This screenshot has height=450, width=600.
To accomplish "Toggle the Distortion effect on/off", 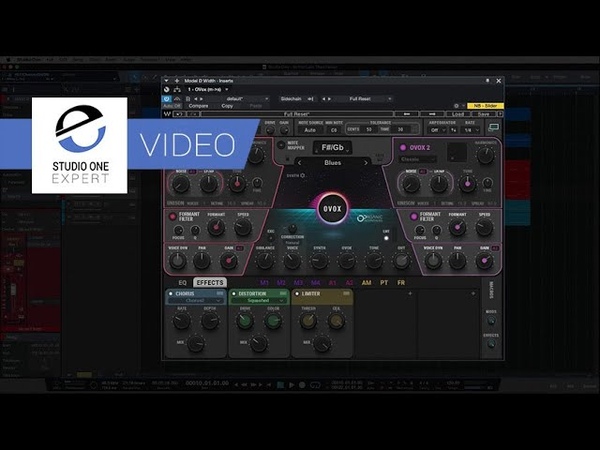I will pos(233,293).
